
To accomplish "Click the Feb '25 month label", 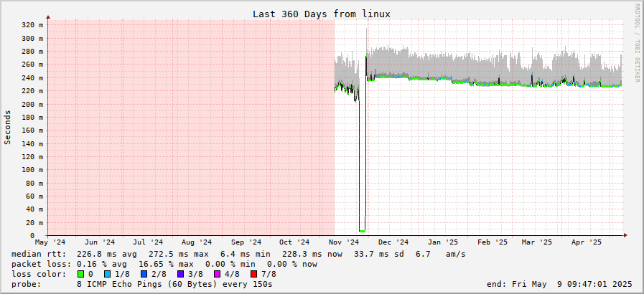I will tap(493, 242).
